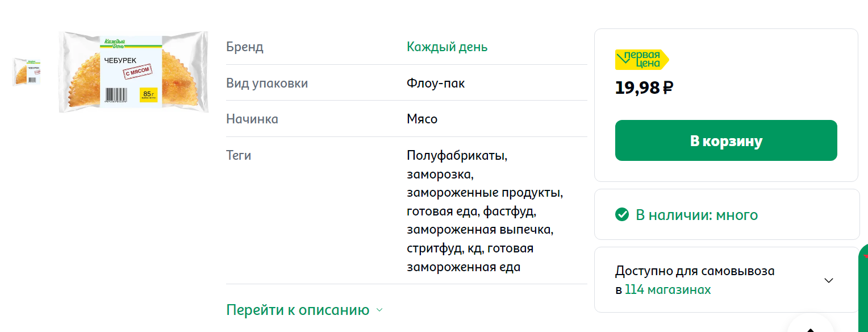Open the Каждый день brand link
The width and height of the screenshot is (868, 332).
tap(447, 47)
